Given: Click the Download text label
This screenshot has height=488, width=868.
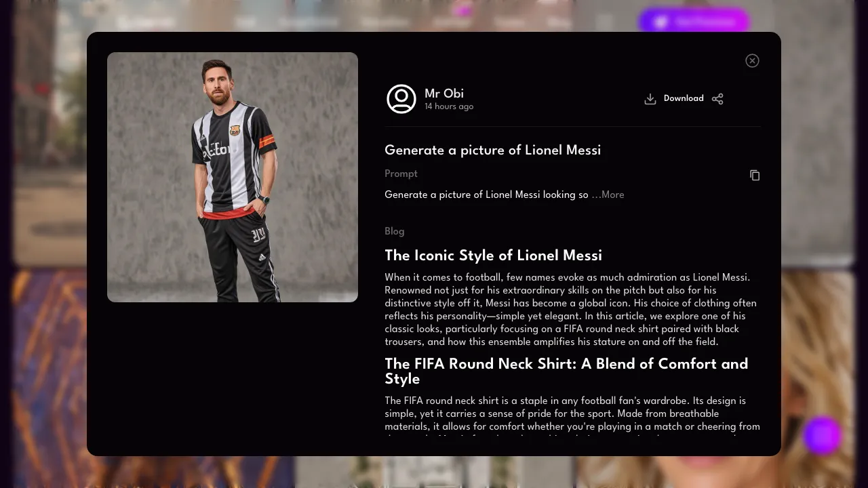Looking at the screenshot, I should pos(684,98).
